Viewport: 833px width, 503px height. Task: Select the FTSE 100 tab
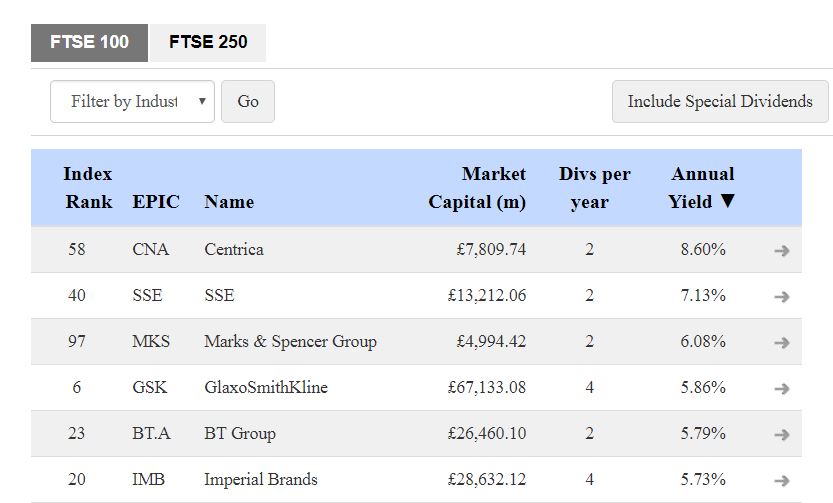pyautogui.click(x=89, y=43)
